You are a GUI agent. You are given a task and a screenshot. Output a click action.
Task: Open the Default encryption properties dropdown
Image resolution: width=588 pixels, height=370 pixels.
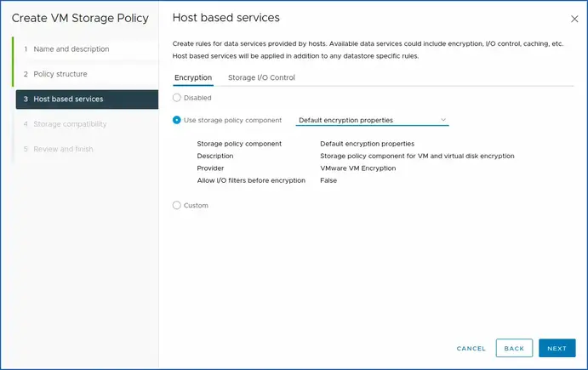(372, 120)
